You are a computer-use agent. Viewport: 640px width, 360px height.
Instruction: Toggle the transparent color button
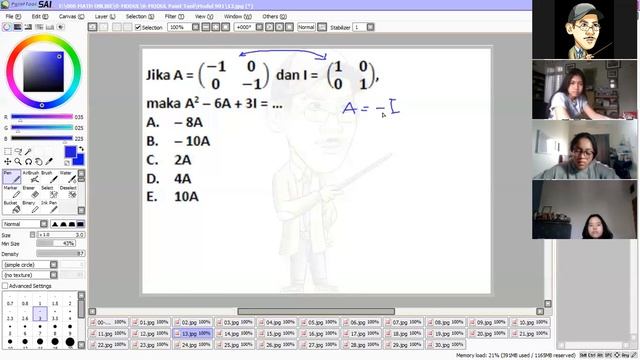[x=67, y=163]
